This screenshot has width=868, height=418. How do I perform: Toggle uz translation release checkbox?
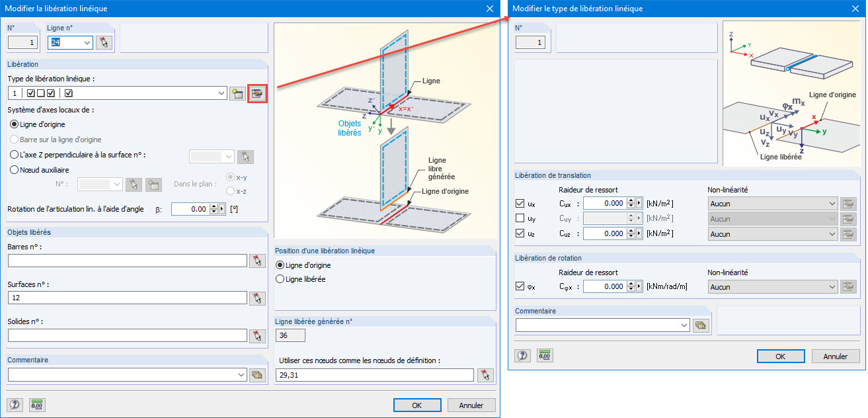520,234
